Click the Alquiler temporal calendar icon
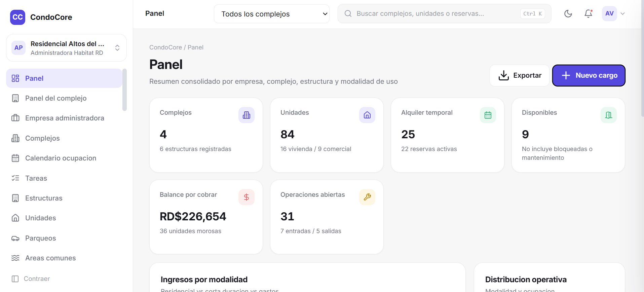The height and width of the screenshot is (292, 644). (x=488, y=115)
